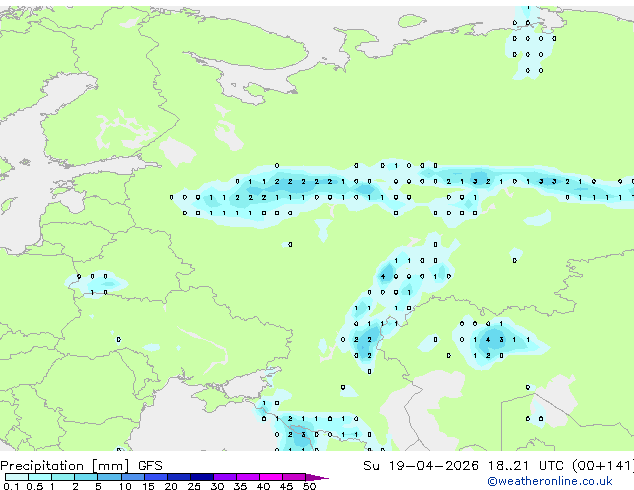Image resolution: width=634 pixels, height=490 pixels.
Task: Click the legend label '0.5'
Action: point(35,486)
